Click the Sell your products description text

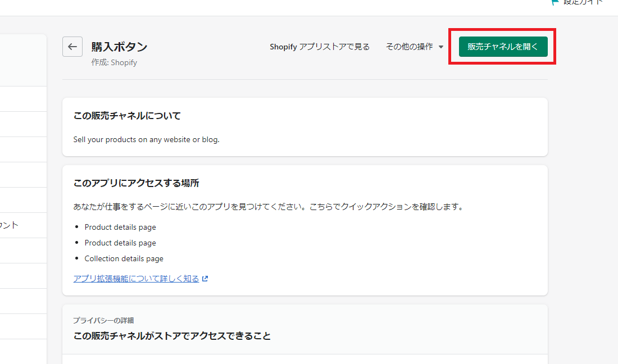tap(146, 139)
